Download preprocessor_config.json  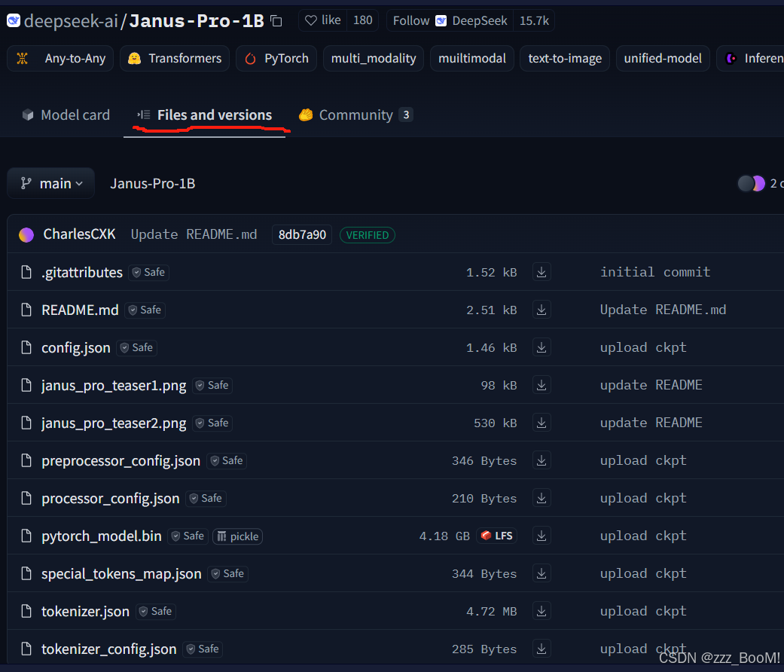click(541, 460)
